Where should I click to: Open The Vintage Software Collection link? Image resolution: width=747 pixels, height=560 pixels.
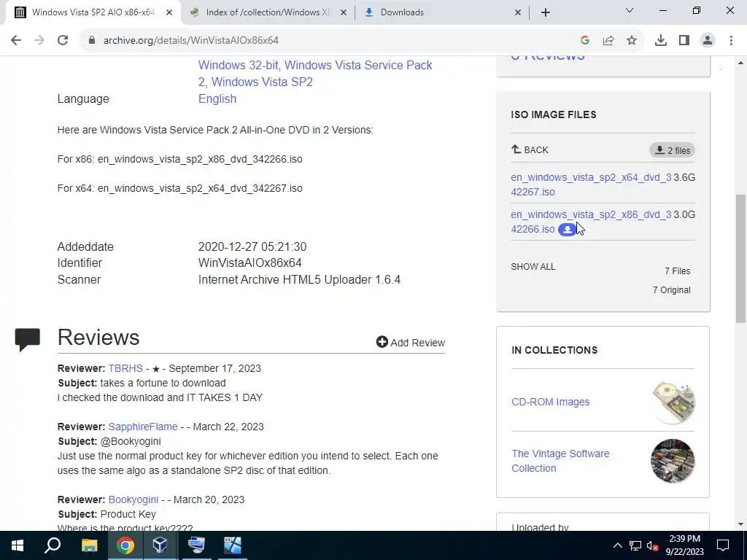pos(560,461)
